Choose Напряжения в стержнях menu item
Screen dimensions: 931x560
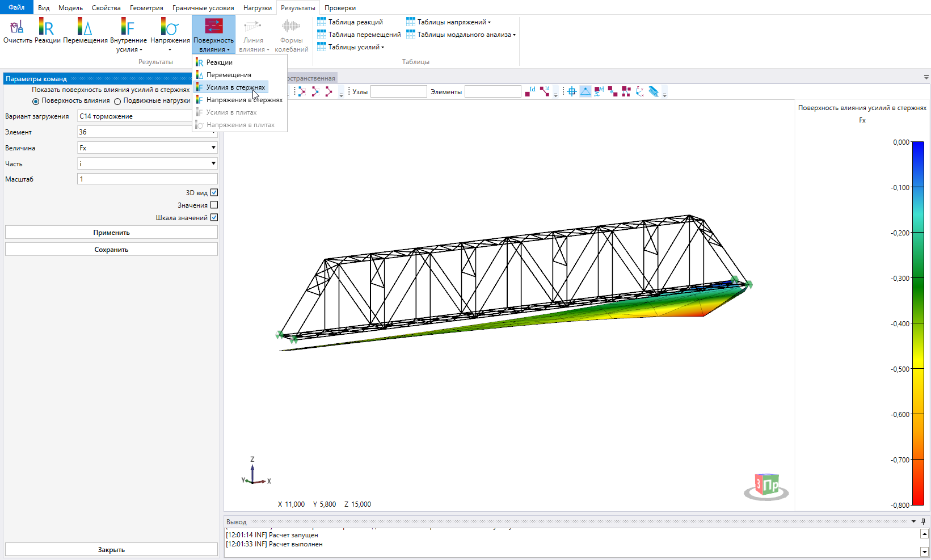(239, 100)
